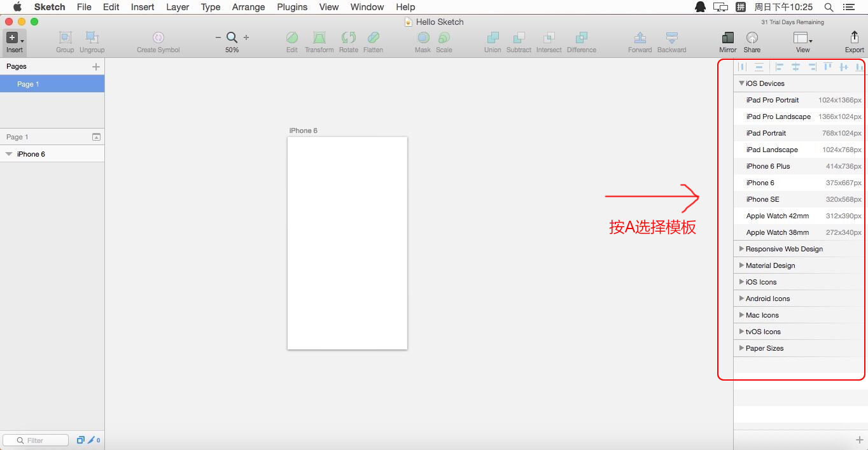Click the align vertical middle icon

844,66
